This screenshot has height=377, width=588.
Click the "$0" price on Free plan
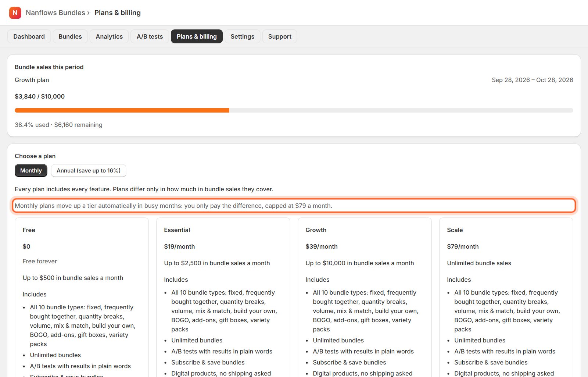click(26, 246)
